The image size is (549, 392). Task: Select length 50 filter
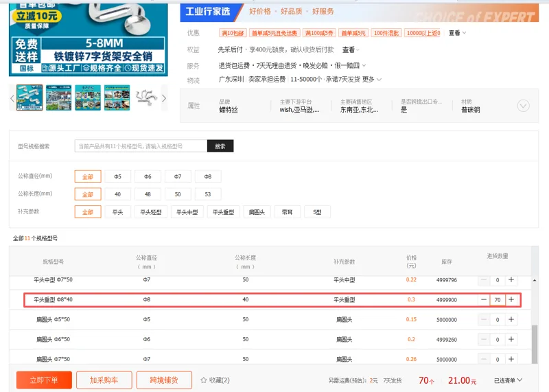pyautogui.click(x=178, y=194)
